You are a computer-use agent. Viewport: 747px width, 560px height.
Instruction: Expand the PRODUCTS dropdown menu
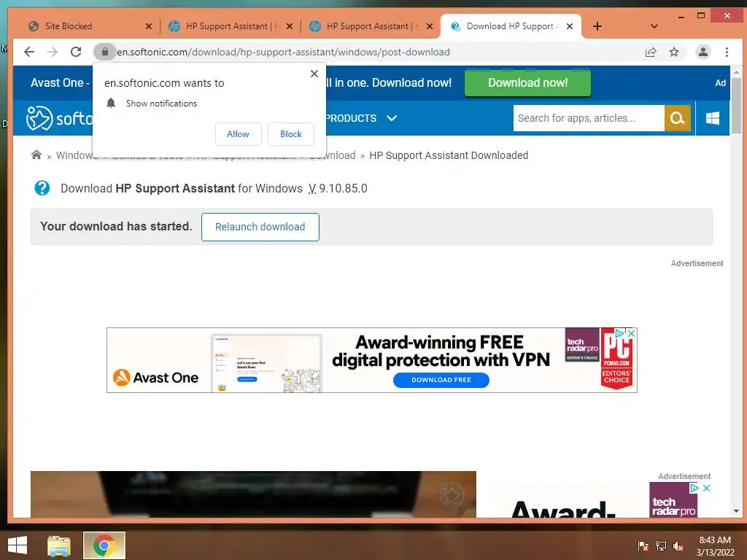click(x=361, y=118)
